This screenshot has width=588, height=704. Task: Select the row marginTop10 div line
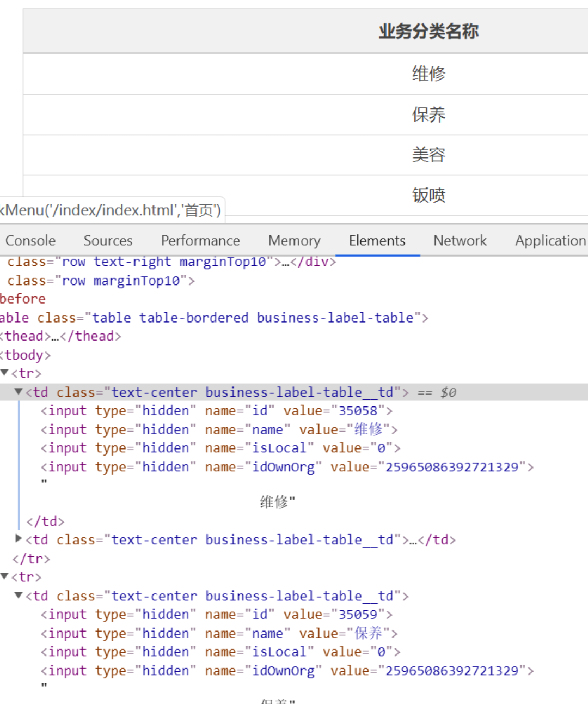[x=101, y=280]
